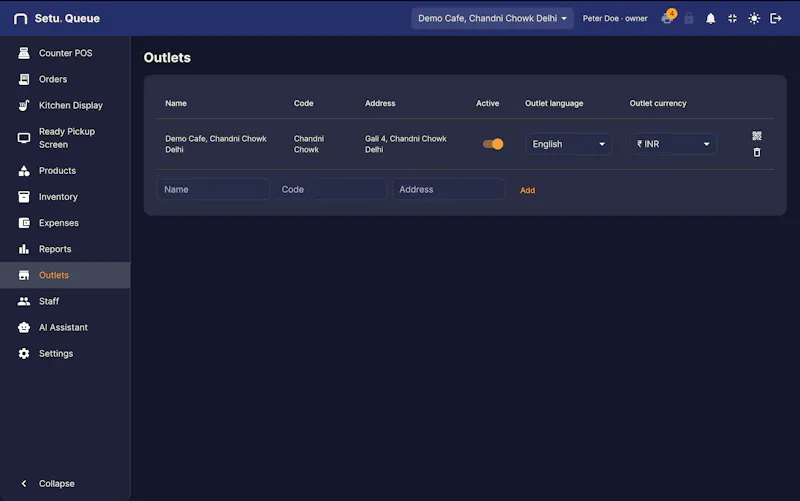Viewport: 800px width, 501px height.
Task: Click Peter Doe - owner label
Action: [615, 18]
